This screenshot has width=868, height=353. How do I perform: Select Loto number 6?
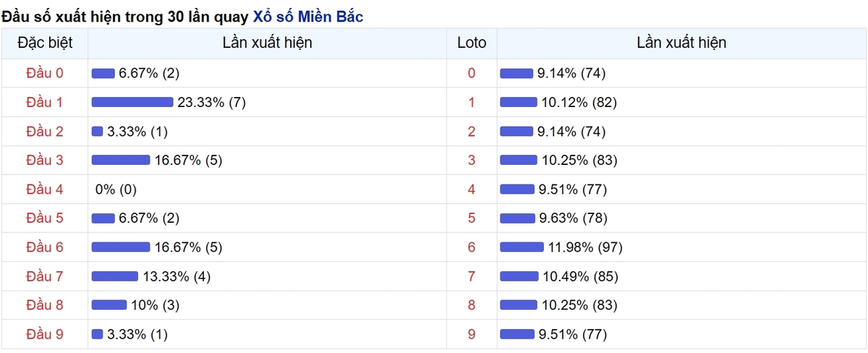[472, 247]
